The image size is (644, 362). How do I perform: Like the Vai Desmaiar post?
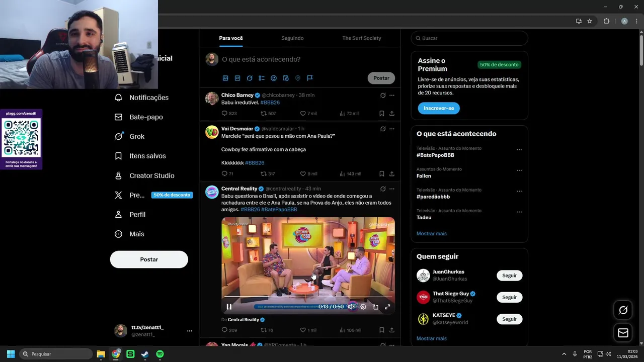point(303,174)
